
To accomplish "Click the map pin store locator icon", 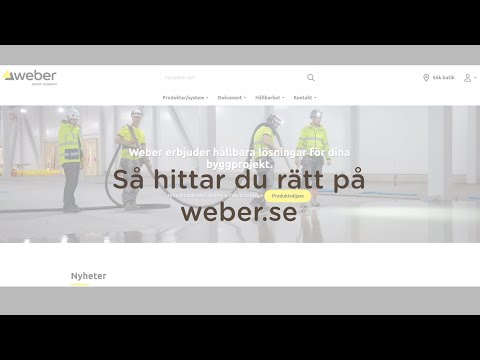I will 426,78.
